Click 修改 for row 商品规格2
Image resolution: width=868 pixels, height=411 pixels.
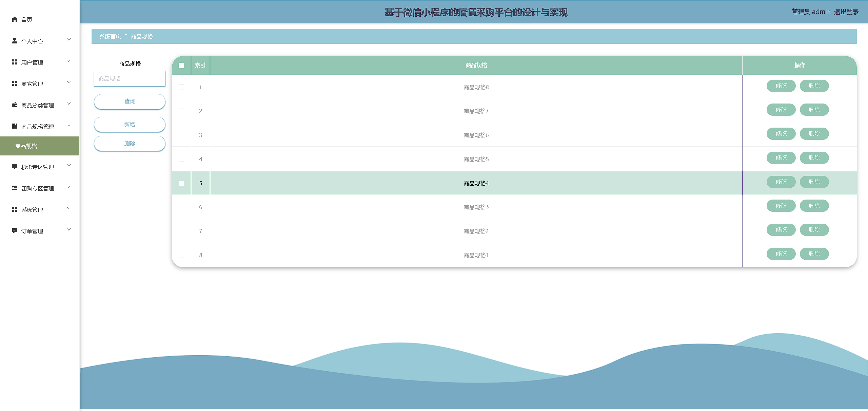click(x=781, y=229)
